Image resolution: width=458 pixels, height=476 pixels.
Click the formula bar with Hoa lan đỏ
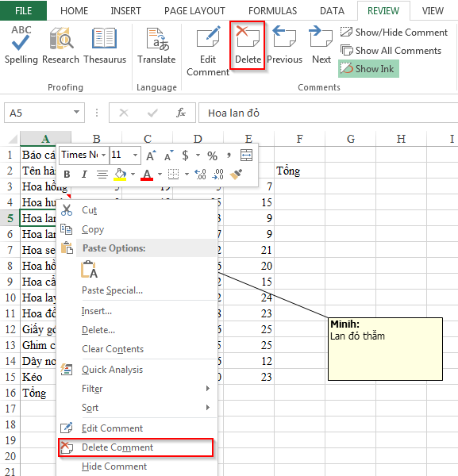click(x=328, y=113)
